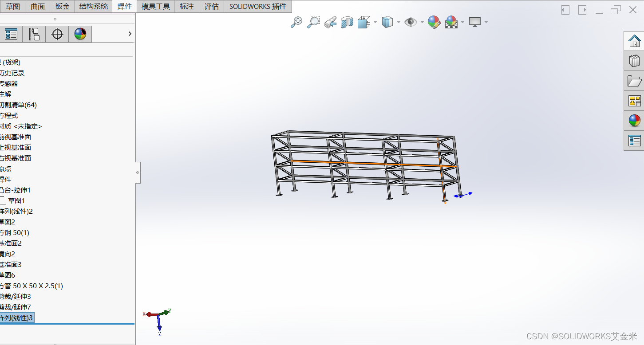644x345 pixels.
Task: Select 注解 in the feature tree
Action: [x=6, y=94]
